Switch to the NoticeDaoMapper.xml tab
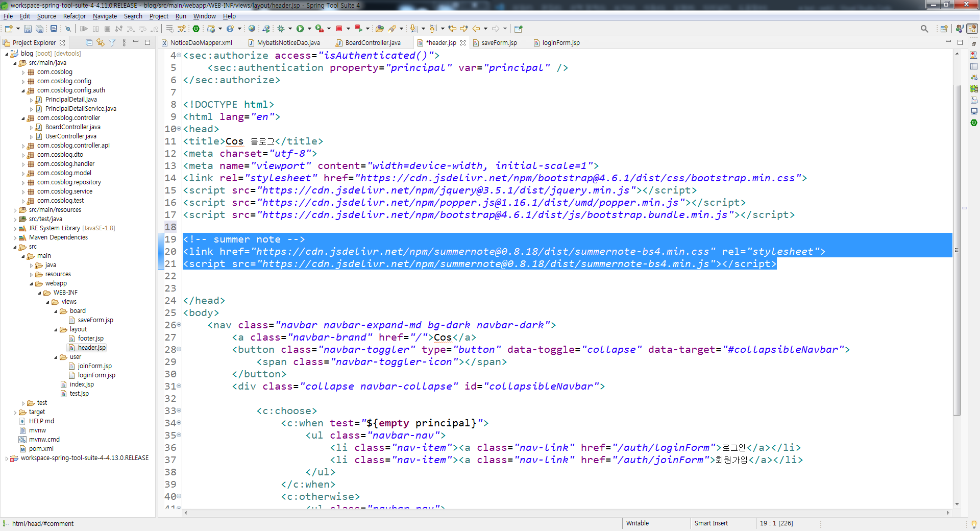 pos(201,43)
